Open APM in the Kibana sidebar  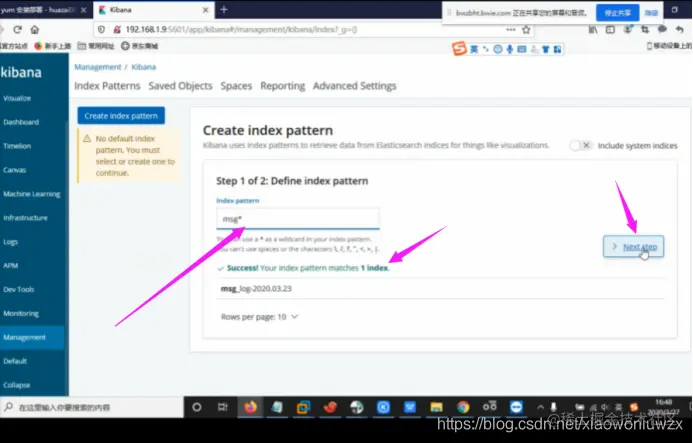(10, 266)
